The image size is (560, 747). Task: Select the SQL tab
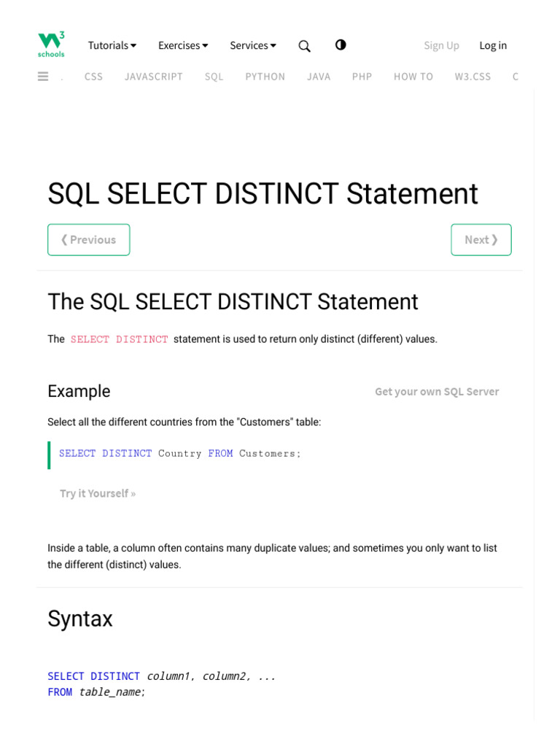pyautogui.click(x=214, y=77)
